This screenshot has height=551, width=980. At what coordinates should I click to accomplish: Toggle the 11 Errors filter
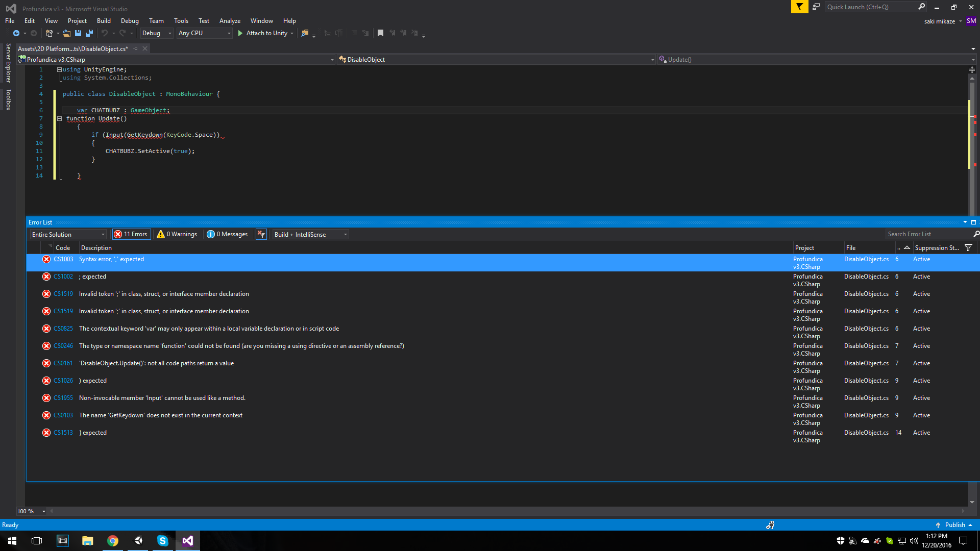tap(131, 234)
